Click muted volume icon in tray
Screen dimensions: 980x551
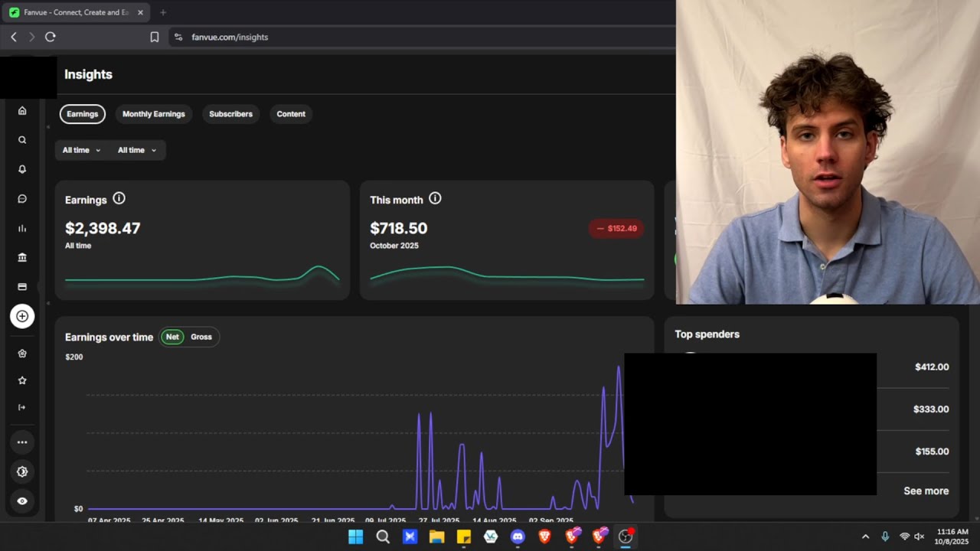[x=920, y=536]
